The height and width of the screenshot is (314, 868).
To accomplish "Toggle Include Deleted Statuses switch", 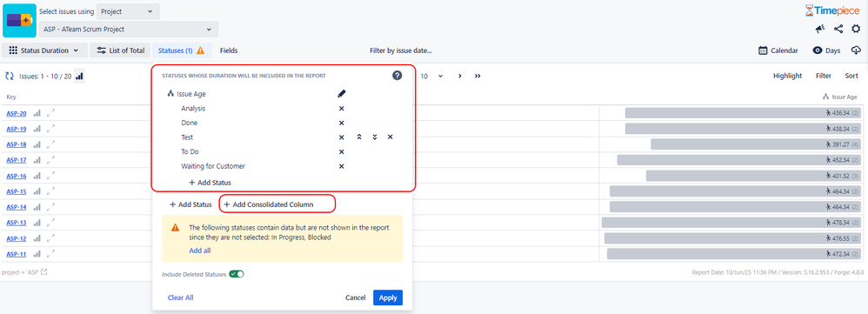I will pyautogui.click(x=237, y=274).
